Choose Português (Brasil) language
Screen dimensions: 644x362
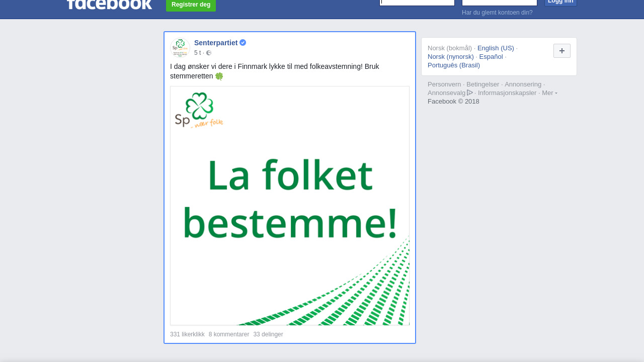454,65
